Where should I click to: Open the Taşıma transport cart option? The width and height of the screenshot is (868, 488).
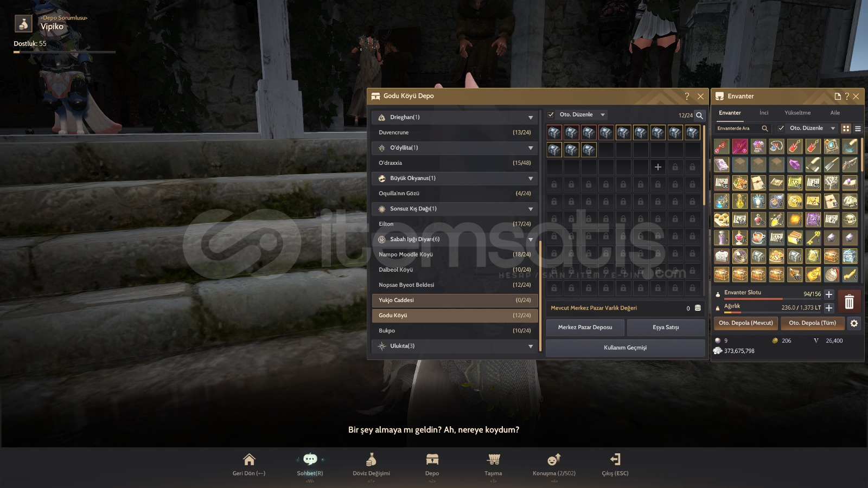click(x=493, y=460)
